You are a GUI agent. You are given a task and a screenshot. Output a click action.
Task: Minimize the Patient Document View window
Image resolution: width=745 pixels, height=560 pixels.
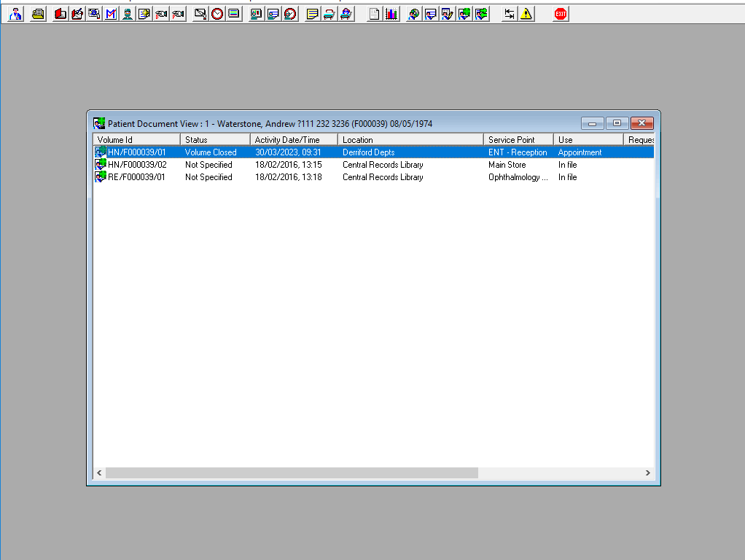point(593,123)
